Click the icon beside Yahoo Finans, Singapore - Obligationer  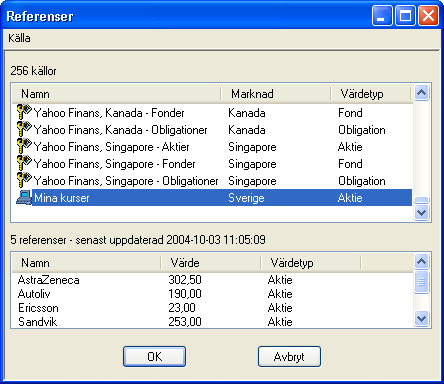click(24, 180)
